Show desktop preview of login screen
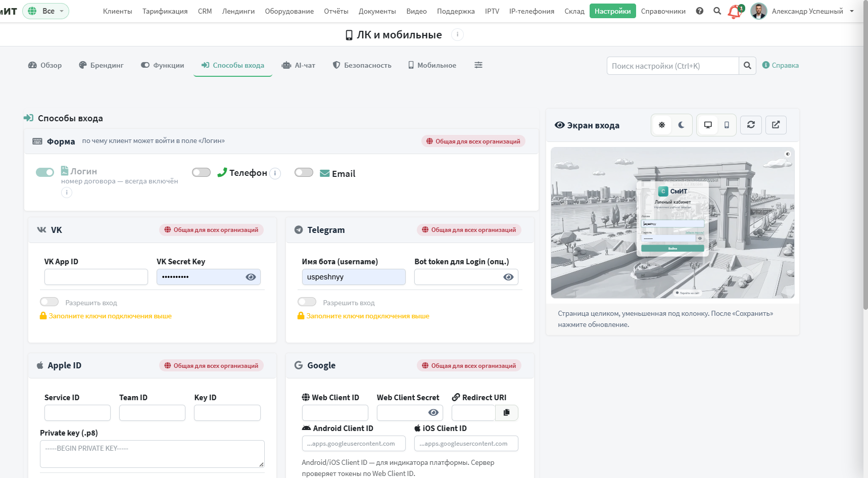The image size is (868, 478). coord(708,125)
